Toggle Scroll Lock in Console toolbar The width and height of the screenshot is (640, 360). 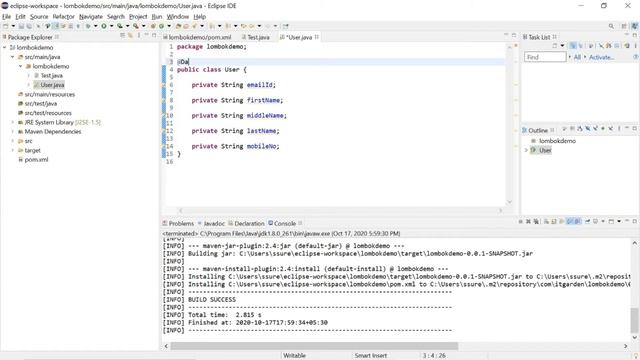point(553,221)
